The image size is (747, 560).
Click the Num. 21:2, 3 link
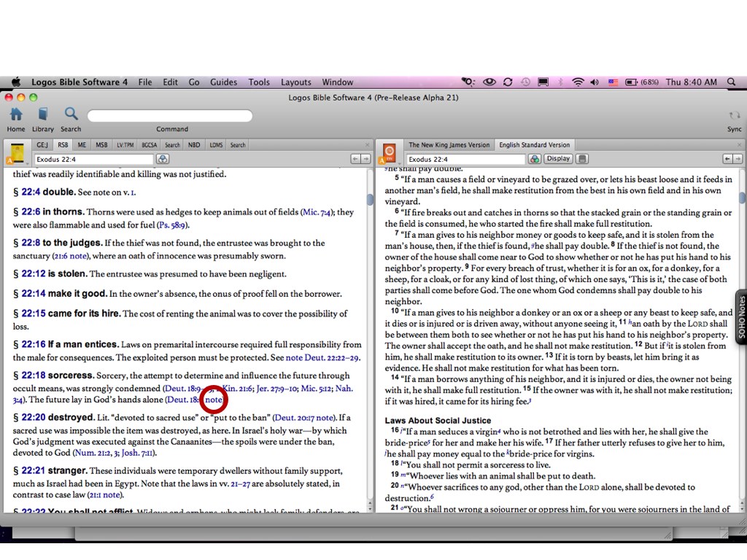pyautogui.click(x=97, y=453)
